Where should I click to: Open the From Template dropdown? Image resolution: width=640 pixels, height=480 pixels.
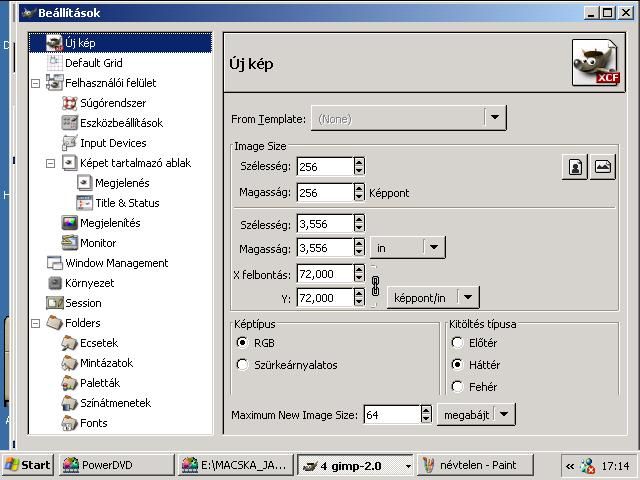pyautogui.click(x=495, y=118)
